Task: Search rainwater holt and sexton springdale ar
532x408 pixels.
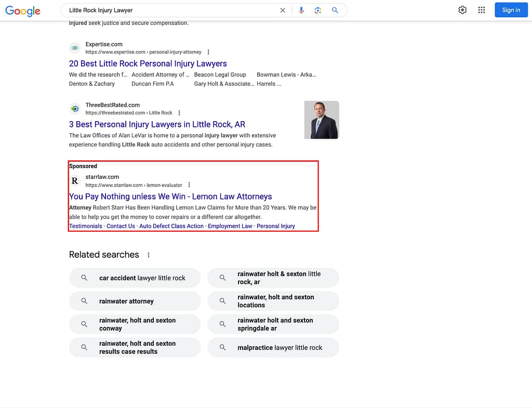Action: click(x=273, y=324)
